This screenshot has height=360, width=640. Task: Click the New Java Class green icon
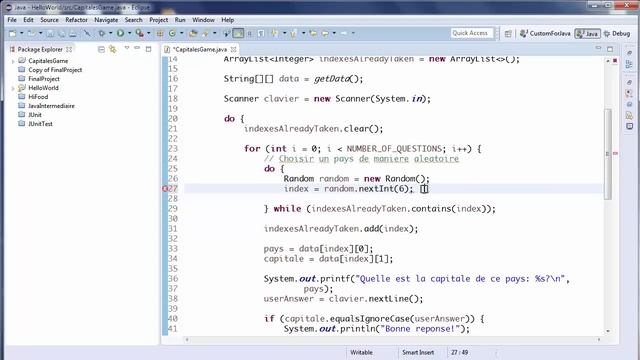tap(172, 33)
